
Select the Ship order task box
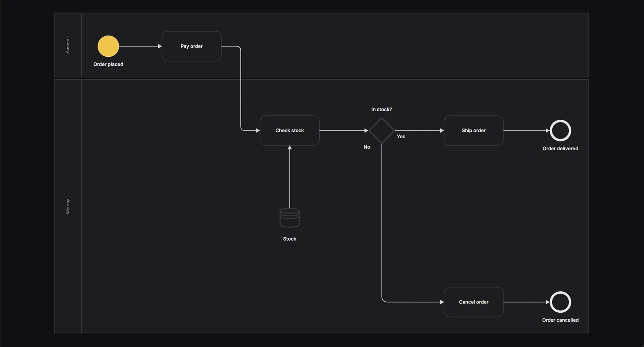click(x=474, y=131)
